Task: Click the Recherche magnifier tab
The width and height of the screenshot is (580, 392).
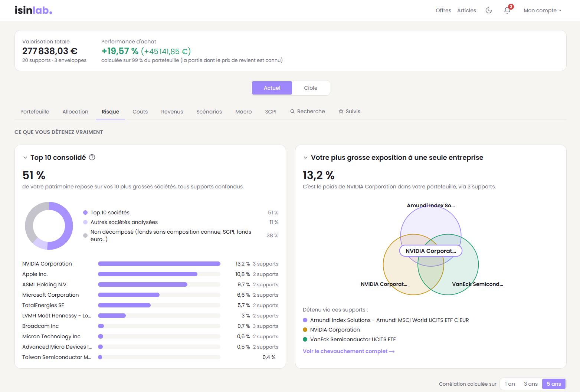Action: click(307, 111)
